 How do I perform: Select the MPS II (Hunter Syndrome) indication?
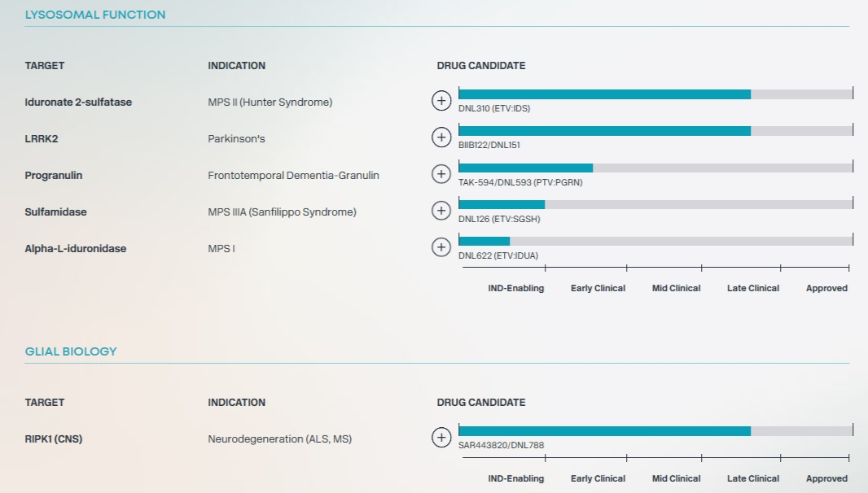pyautogui.click(x=270, y=103)
